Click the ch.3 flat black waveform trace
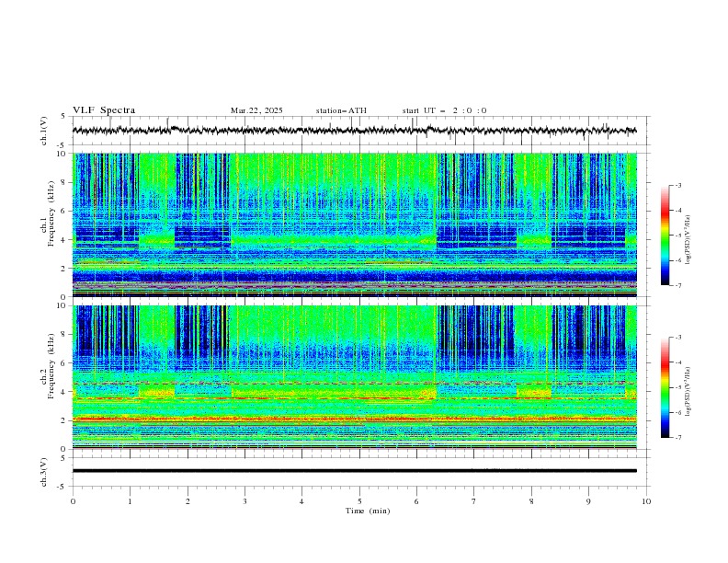Image resolution: width=728 pixels, height=563 pixels. [x=354, y=471]
